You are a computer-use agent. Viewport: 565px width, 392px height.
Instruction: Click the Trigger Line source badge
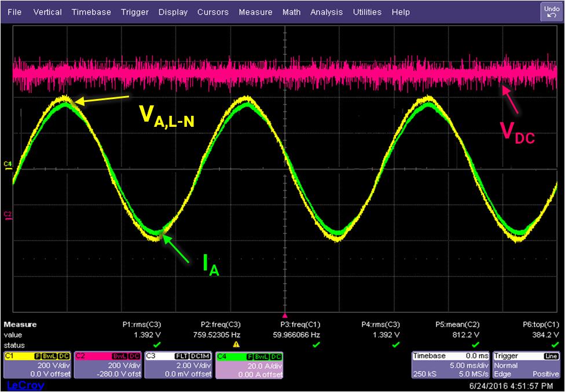point(551,356)
